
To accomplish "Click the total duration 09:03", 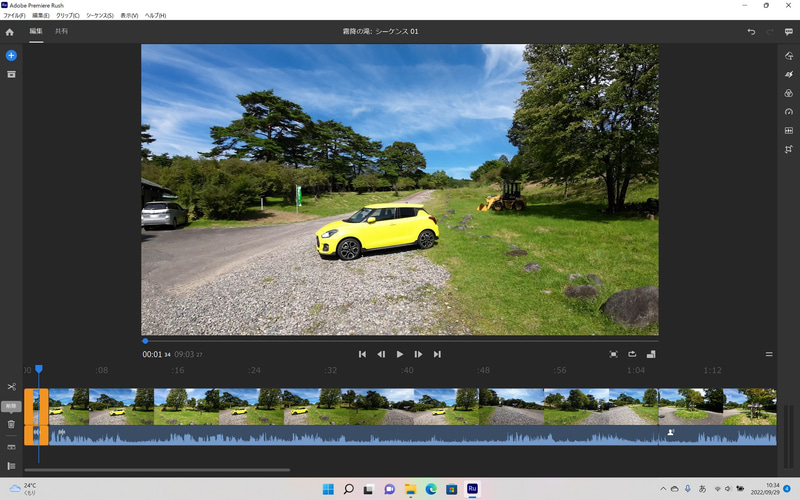I will pyautogui.click(x=184, y=354).
